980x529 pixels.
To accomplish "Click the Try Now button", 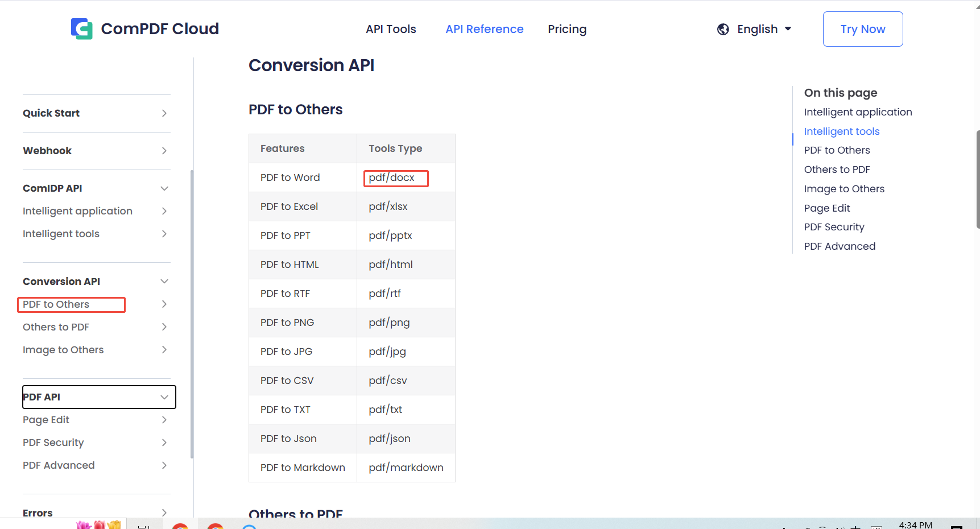I will tap(863, 28).
